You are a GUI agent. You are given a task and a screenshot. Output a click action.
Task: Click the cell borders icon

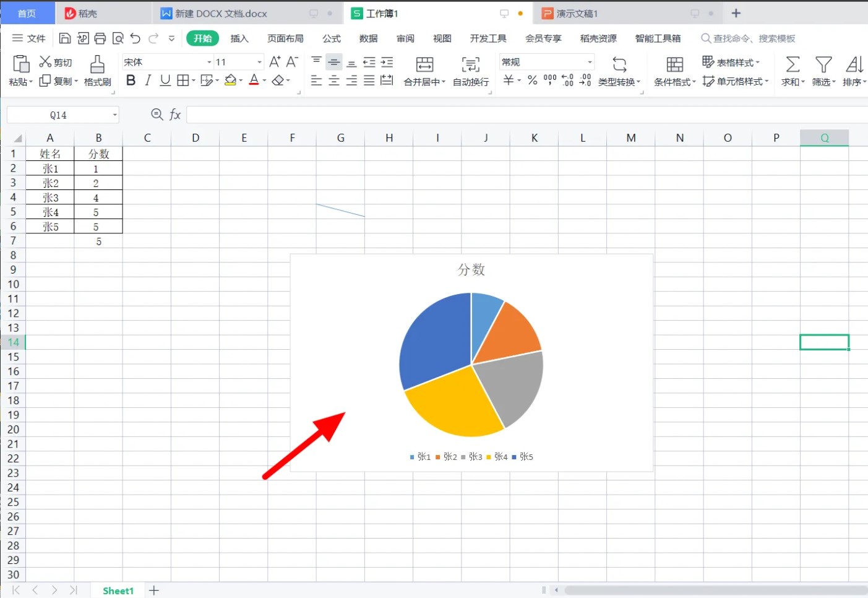(x=183, y=80)
